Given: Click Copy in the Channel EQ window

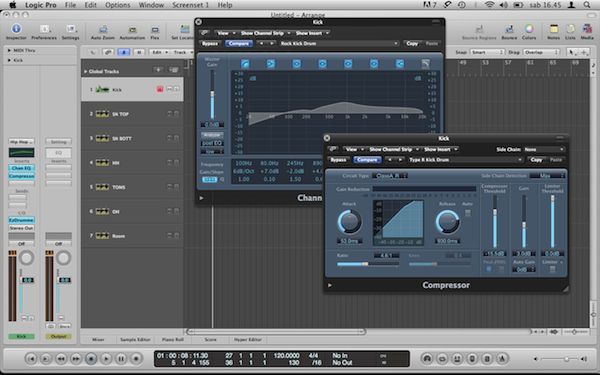Looking at the screenshot, I should (412, 44).
